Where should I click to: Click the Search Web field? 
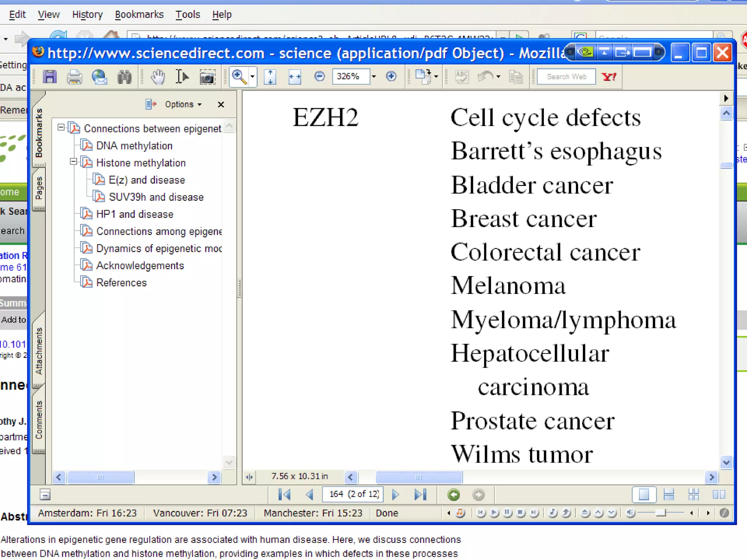[x=566, y=77]
